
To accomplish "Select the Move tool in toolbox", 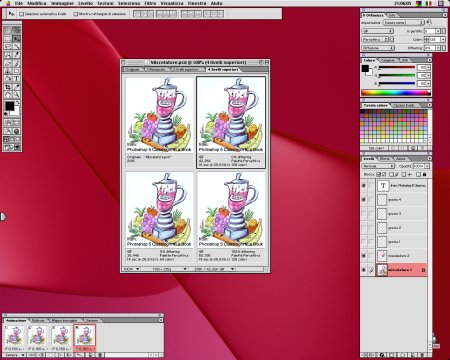I will pos(17,39).
